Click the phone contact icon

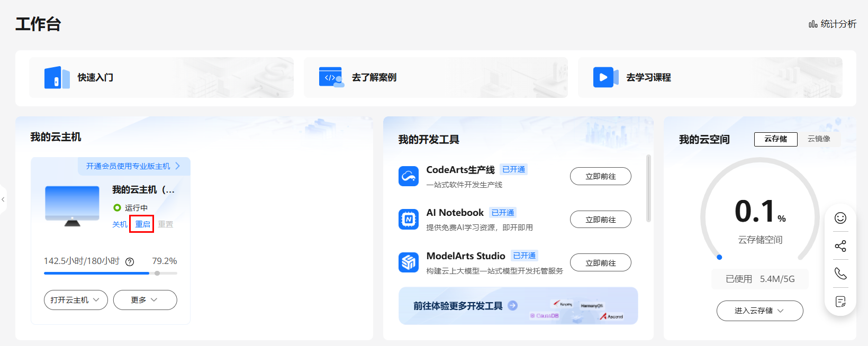click(x=840, y=274)
